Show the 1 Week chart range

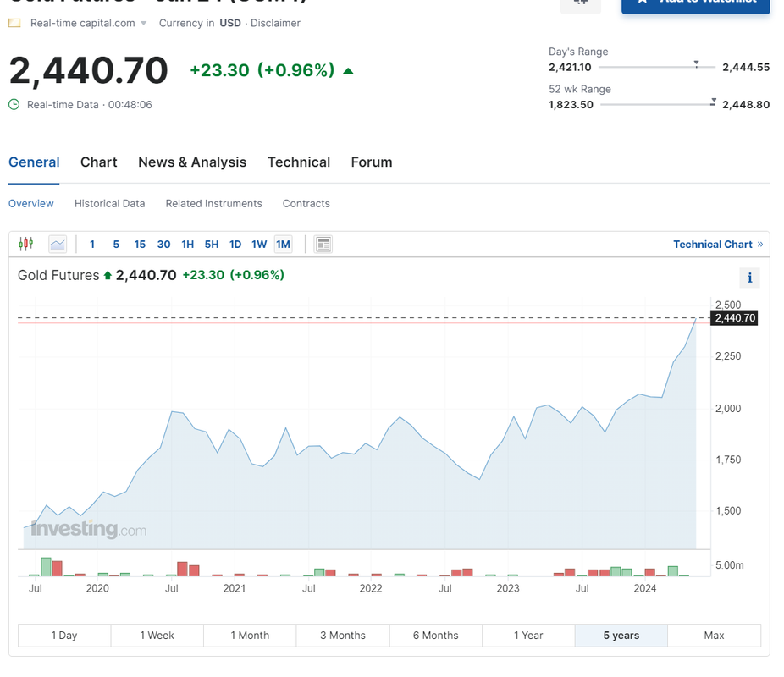point(157,635)
